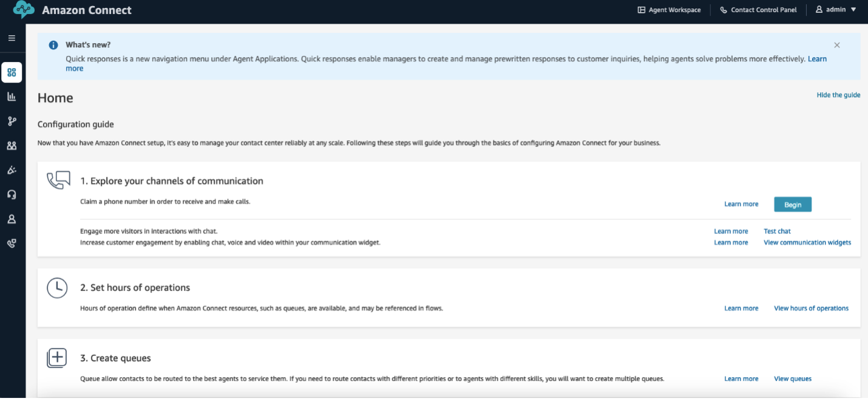
Task: Open the telephony phone icon in the sidebar
Action: click(12, 242)
